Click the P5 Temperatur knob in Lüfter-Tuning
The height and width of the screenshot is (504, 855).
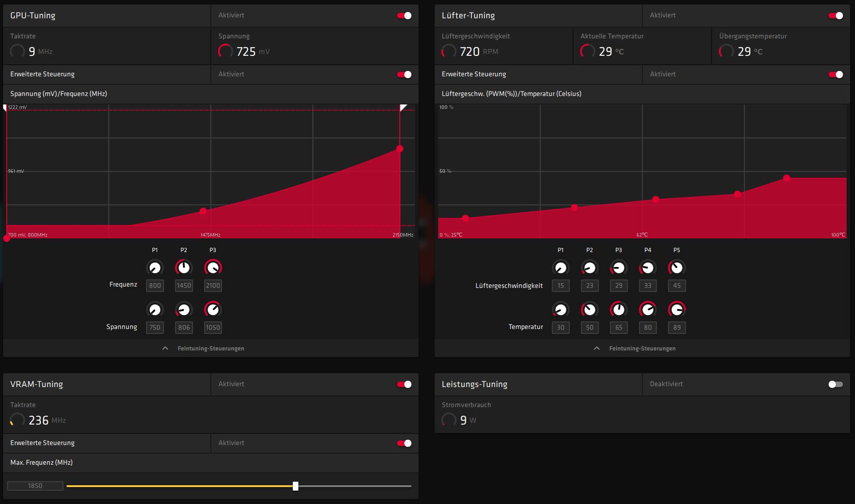coord(677,310)
